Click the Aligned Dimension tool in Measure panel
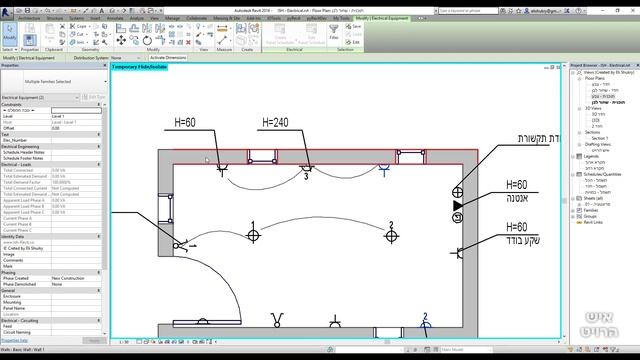 click(222, 28)
